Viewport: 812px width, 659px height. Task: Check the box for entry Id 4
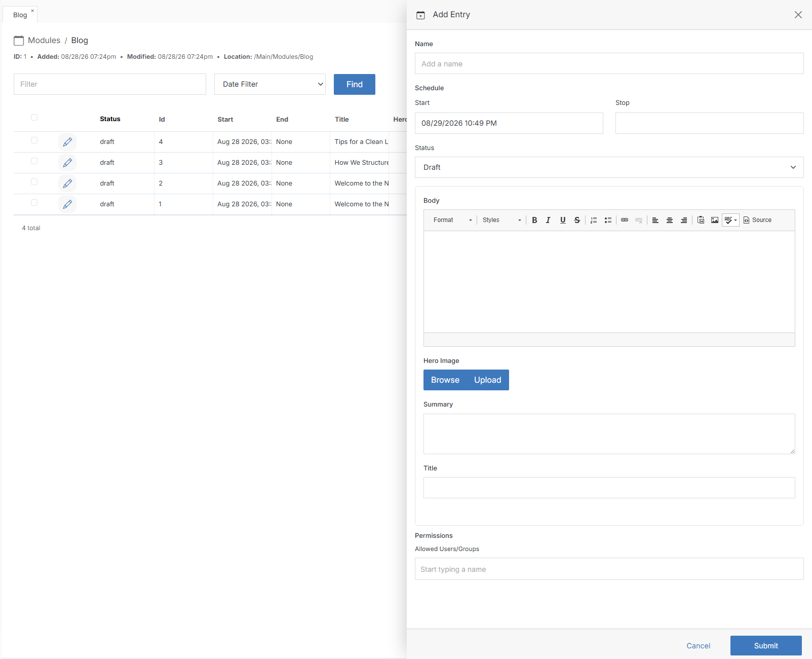(x=34, y=140)
